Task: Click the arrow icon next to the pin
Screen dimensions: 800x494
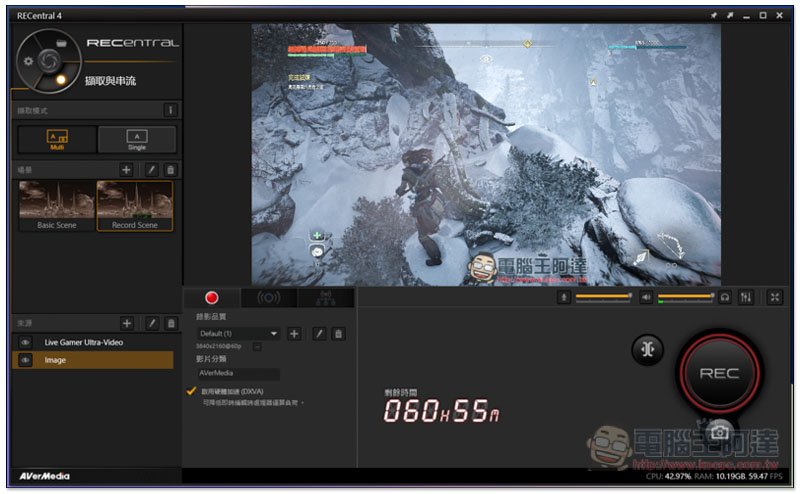Action: pos(730,16)
